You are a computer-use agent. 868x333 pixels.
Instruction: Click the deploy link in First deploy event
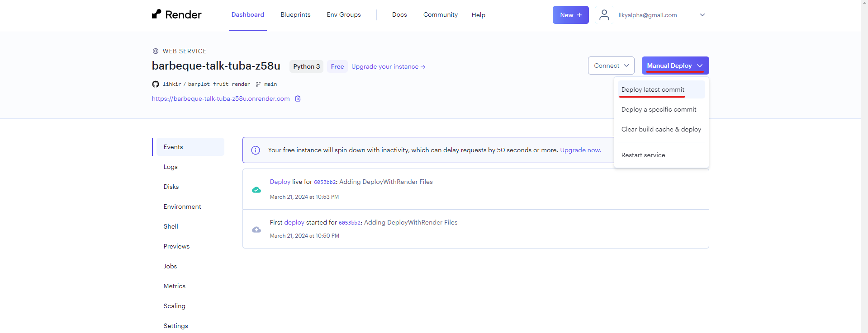[294, 222]
